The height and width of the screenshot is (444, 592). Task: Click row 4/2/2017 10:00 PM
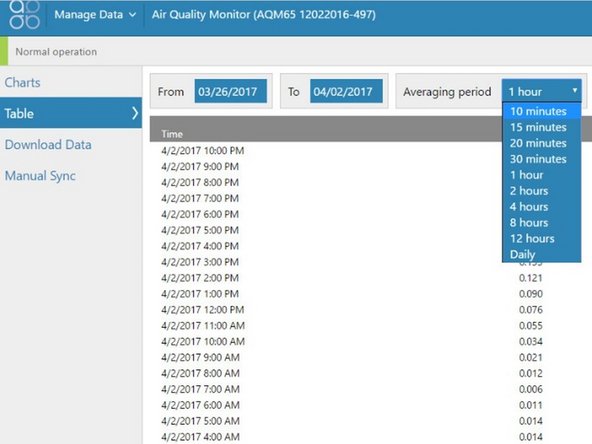(202, 151)
